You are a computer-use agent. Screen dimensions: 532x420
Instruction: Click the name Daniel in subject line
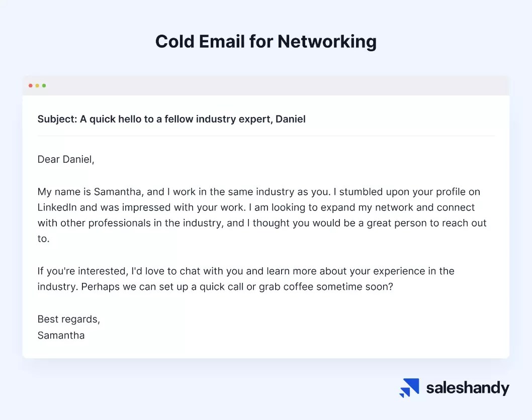pyautogui.click(x=291, y=119)
